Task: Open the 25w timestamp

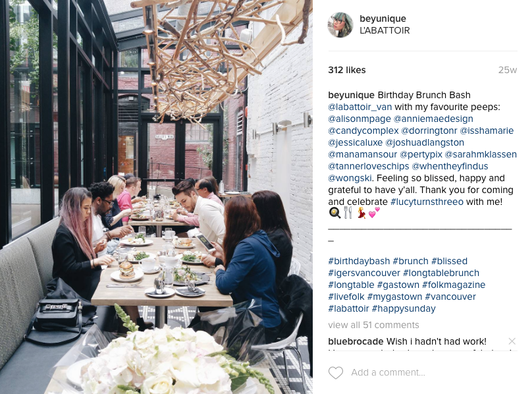Action: coord(508,70)
